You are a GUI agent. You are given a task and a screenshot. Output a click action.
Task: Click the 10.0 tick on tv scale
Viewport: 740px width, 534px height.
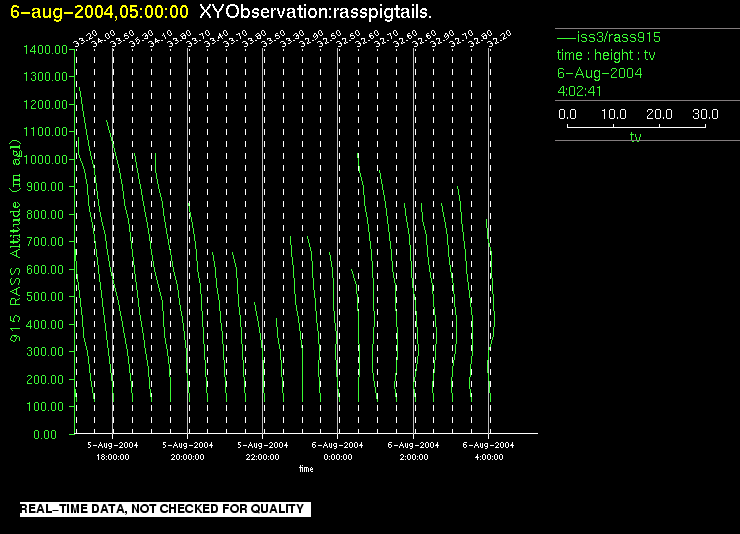tap(614, 114)
